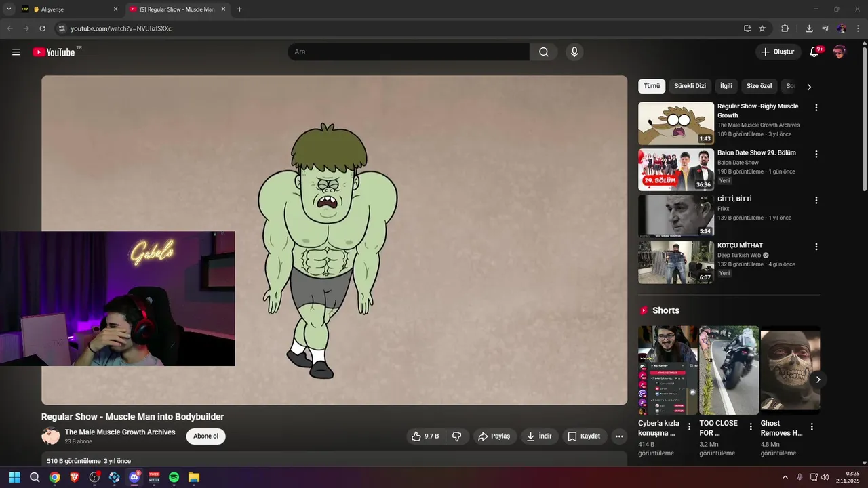Image resolution: width=868 pixels, height=488 pixels.
Task: Show next Shorts with the arrow
Action: click(x=818, y=380)
